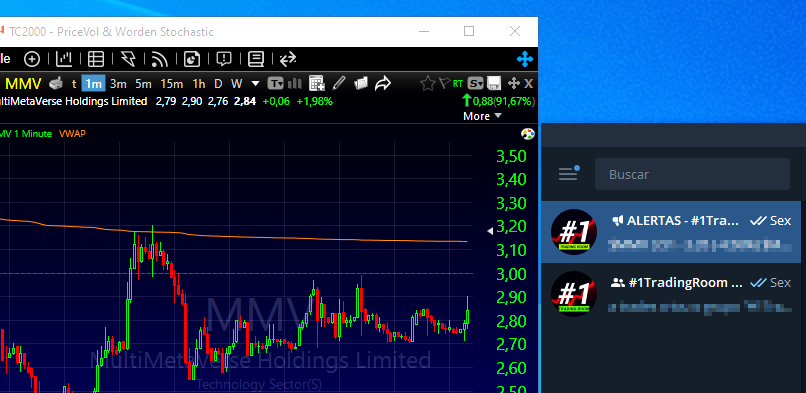The height and width of the screenshot is (393, 806).
Task: Click the cash register trade icon near MMV
Action: pos(56,83)
